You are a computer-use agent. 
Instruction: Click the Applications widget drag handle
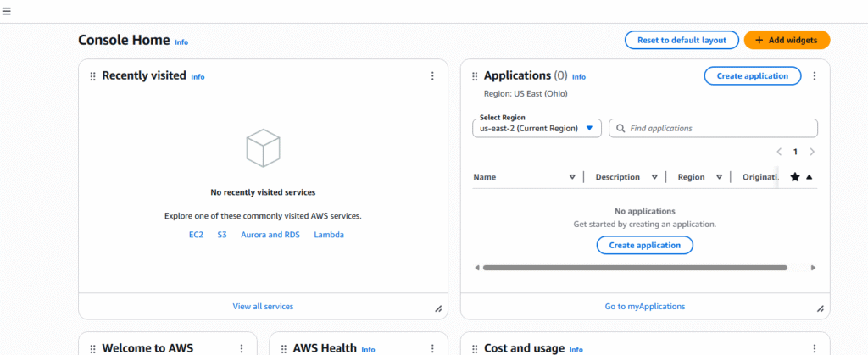475,76
